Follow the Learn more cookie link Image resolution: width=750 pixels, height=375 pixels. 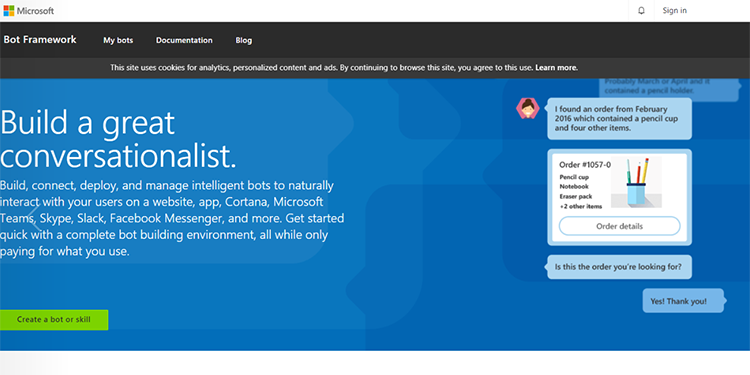(556, 68)
